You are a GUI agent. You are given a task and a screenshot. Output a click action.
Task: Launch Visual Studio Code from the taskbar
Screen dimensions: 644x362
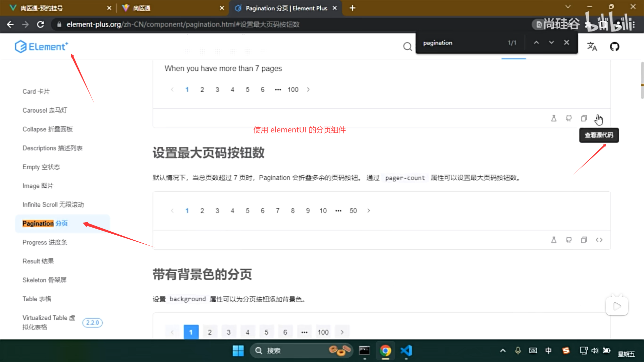406,351
